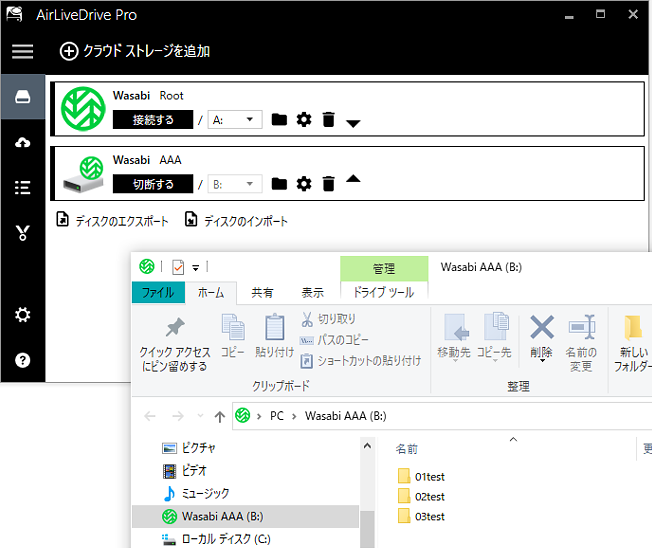Collapse Wasabi AAA details with up arrow
The height and width of the screenshot is (551, 652).
point(353,179)
